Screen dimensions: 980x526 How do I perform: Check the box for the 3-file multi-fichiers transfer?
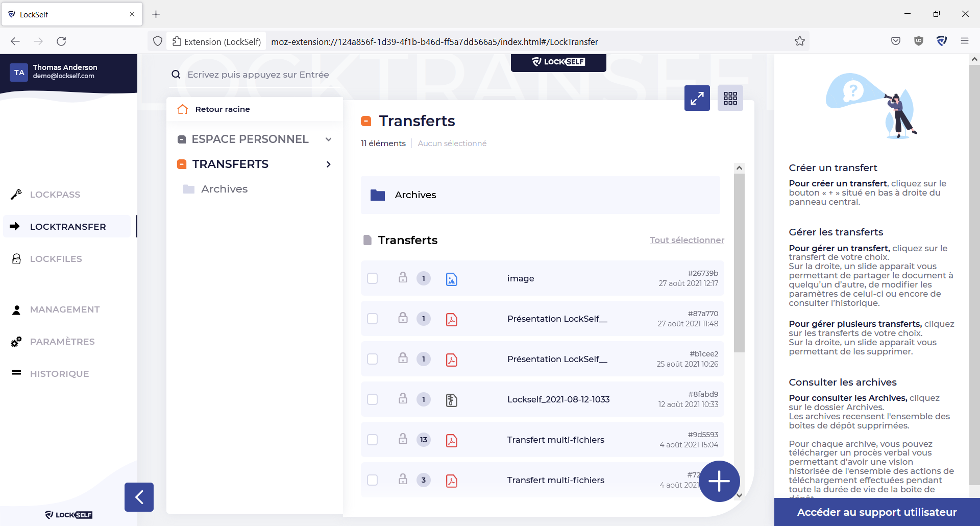[373, 480]
